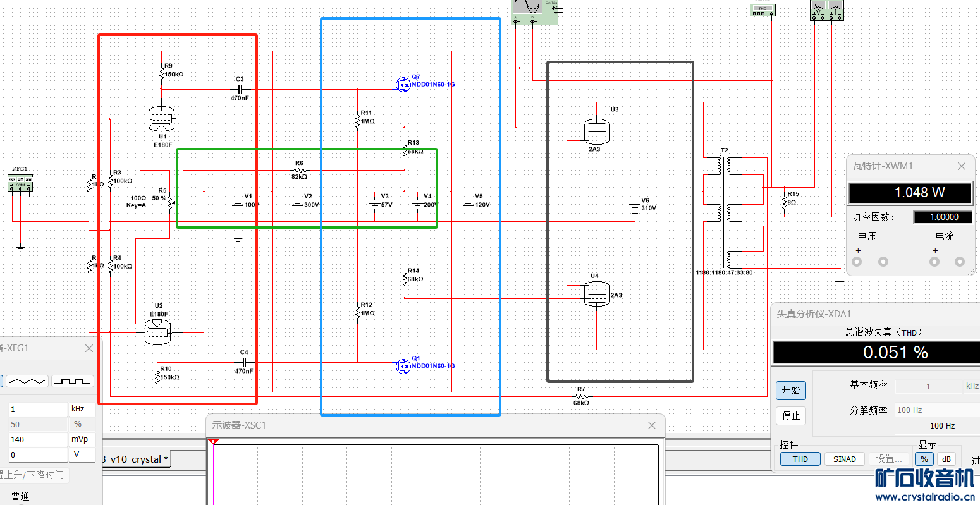The image size is (980, 505).
Task: Switch to the v10_crystal schematic tab
Action: click(135, 459)
